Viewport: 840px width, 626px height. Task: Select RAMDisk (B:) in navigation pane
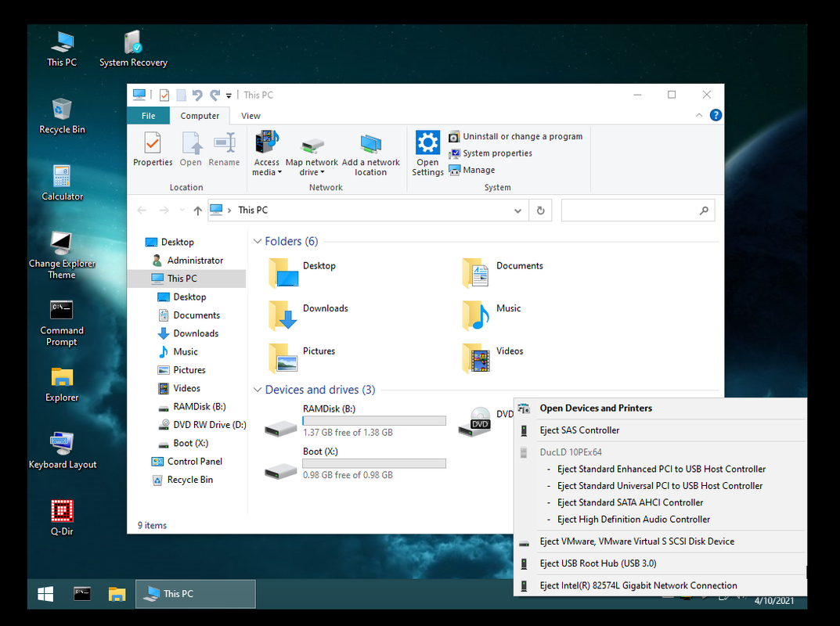(x=192, y=406)
